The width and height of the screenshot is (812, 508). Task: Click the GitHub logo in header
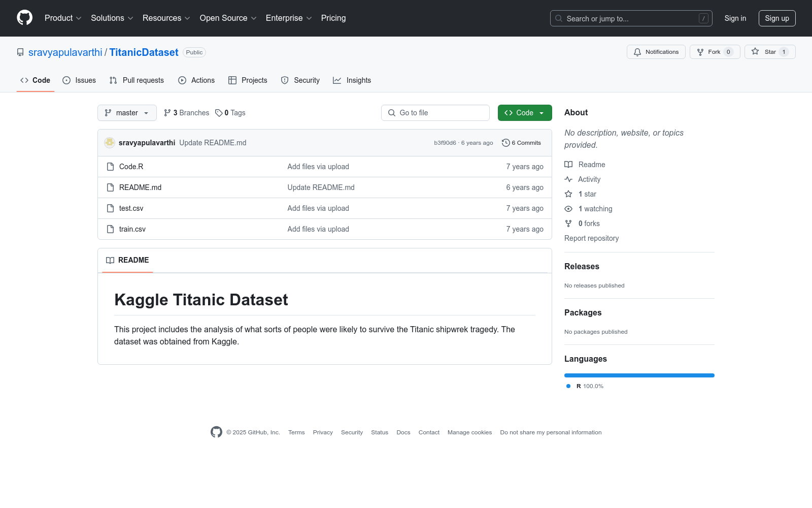click(24, 18)
